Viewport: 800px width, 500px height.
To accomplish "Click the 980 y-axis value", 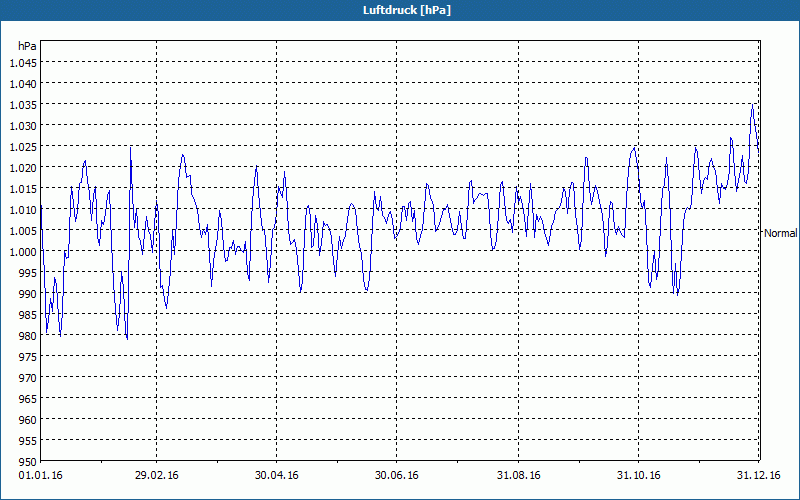I will tap(29, 336).
